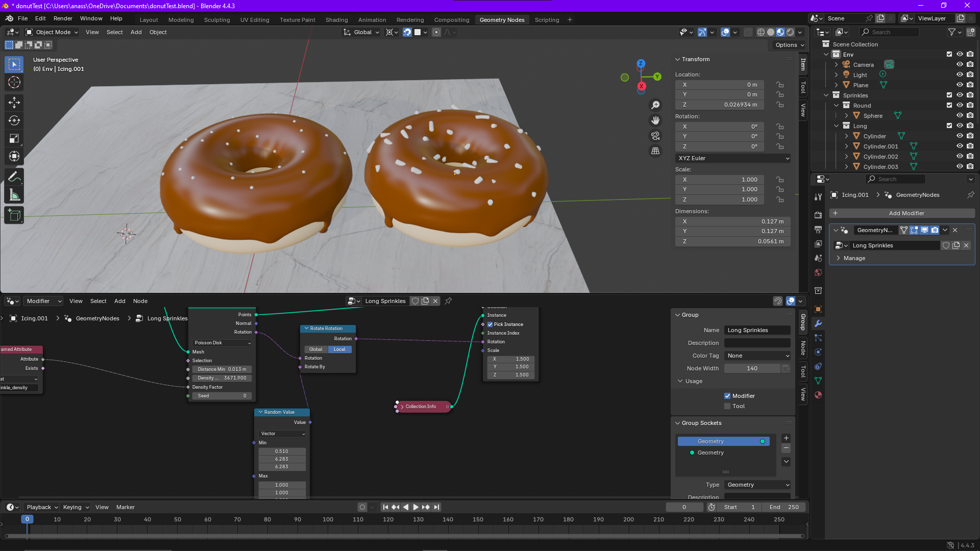Click the pan hand viewport gizmo
Viewport: 980px width, 551px height.
pos(655,120)
